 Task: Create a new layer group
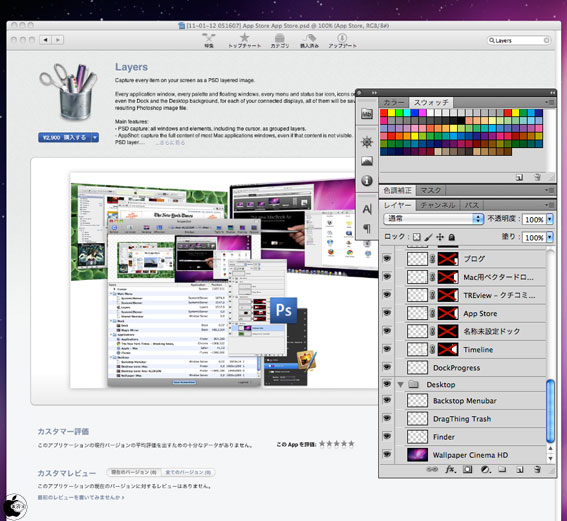(502, 469)
